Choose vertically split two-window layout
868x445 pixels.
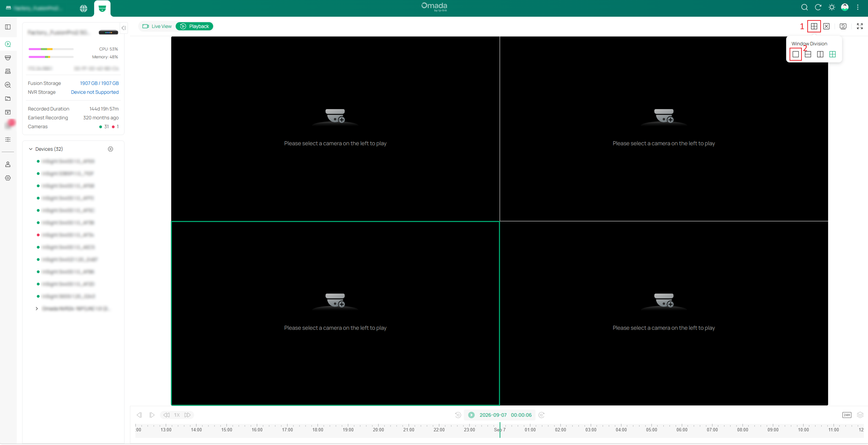click(820, 54)
